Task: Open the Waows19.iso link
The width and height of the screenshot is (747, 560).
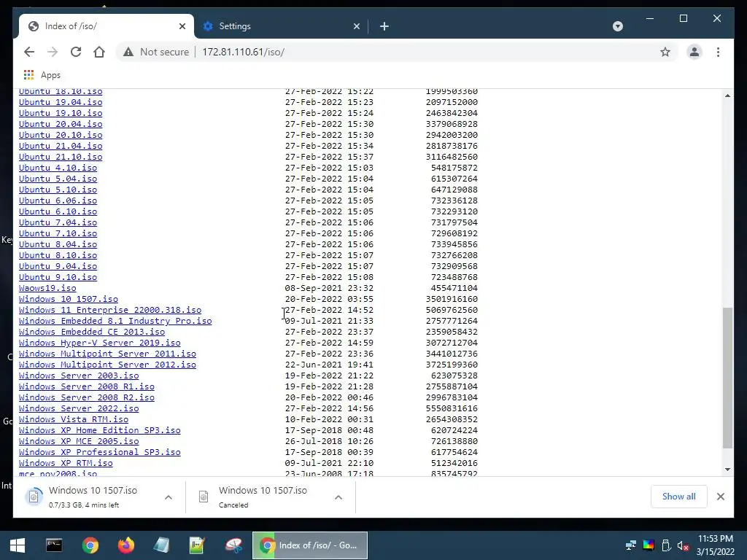Action: click(x=47, y=288)
